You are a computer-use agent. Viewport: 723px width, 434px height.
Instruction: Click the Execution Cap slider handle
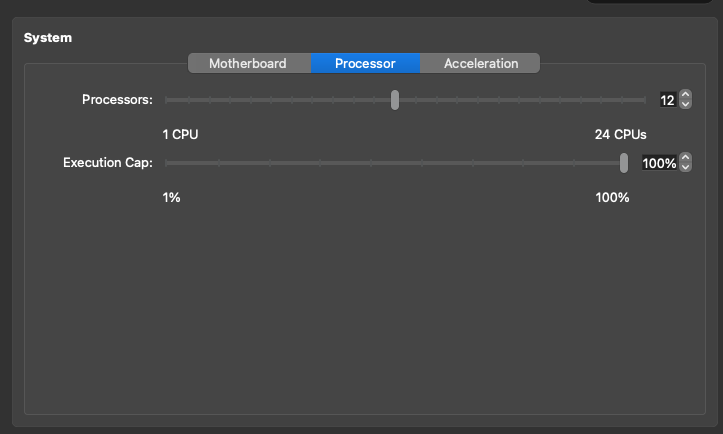pyautogui.click(x=624, y=163)
